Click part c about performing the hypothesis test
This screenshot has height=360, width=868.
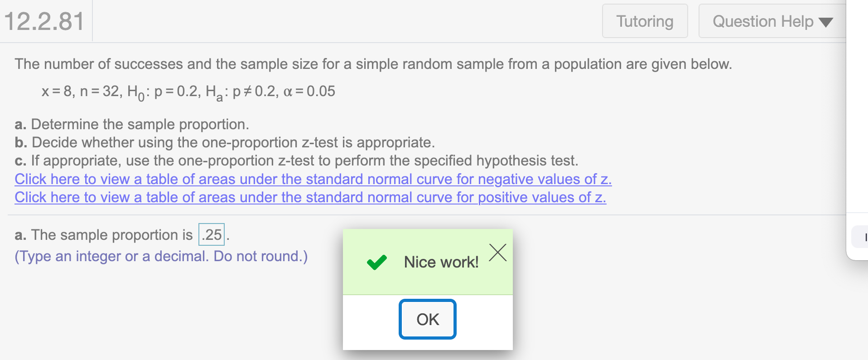[x=296, y=161]
